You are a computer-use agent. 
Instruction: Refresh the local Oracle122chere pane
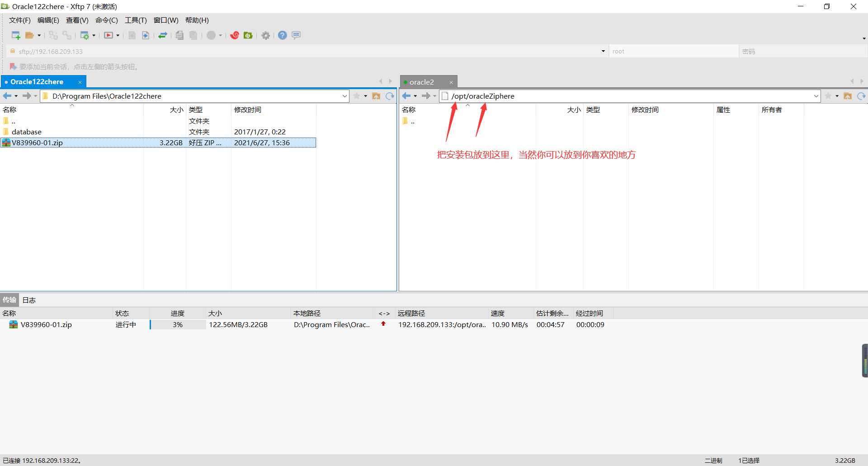point(390,96)
